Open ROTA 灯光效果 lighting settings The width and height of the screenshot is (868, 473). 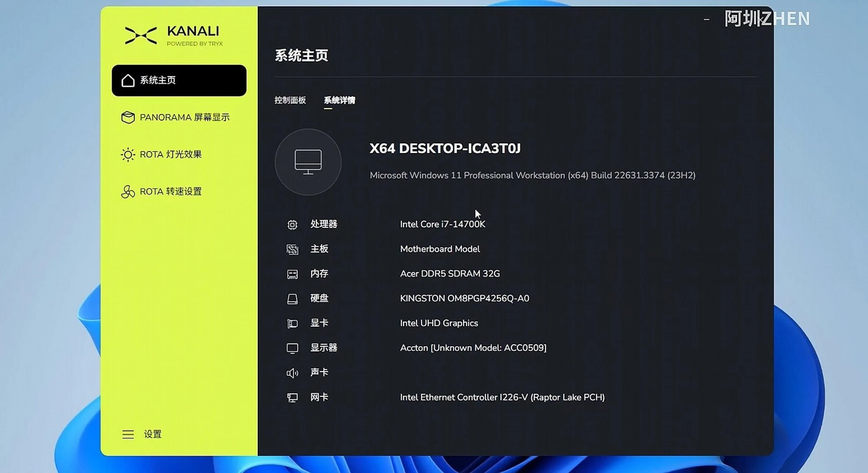pyautogui.click(x=179, y=155)
